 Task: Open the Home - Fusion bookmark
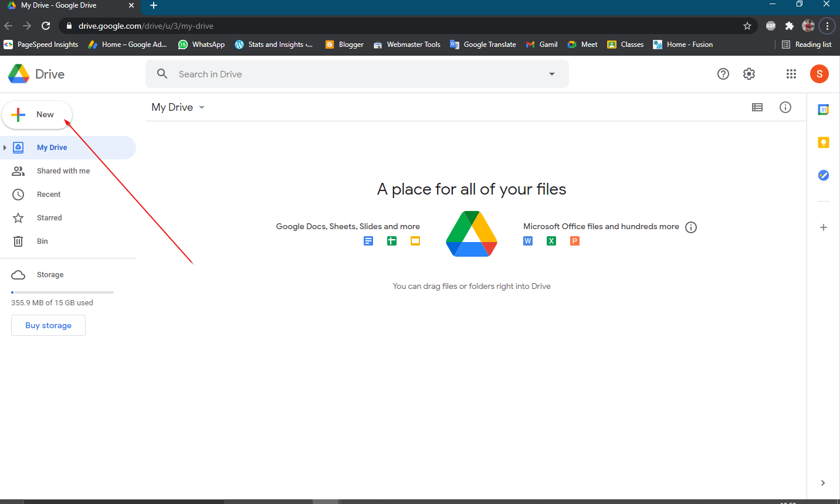[x=683, y=45]
